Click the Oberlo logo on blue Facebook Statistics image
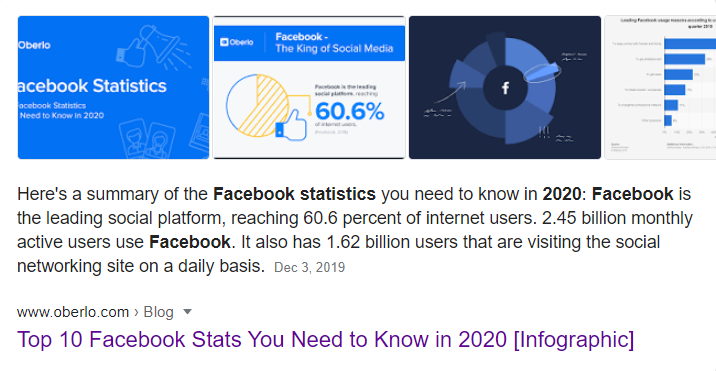 (34, 45)
